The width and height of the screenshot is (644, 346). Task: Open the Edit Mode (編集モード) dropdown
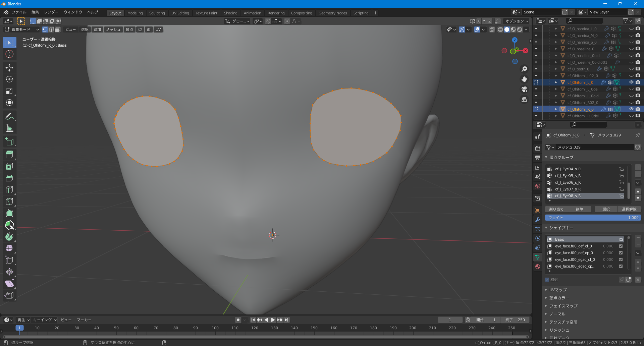[x=21, y=30]
